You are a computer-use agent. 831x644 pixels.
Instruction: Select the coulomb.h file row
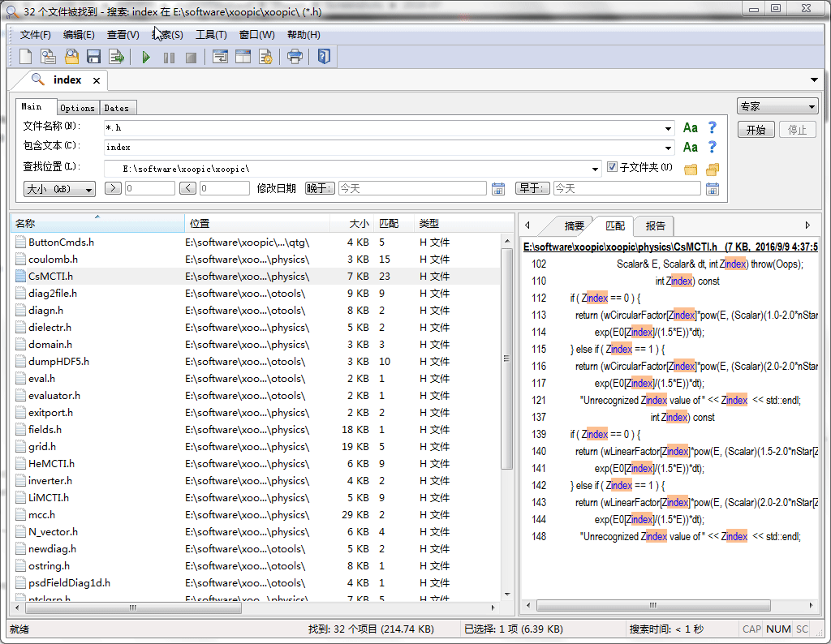coord(53,259)
